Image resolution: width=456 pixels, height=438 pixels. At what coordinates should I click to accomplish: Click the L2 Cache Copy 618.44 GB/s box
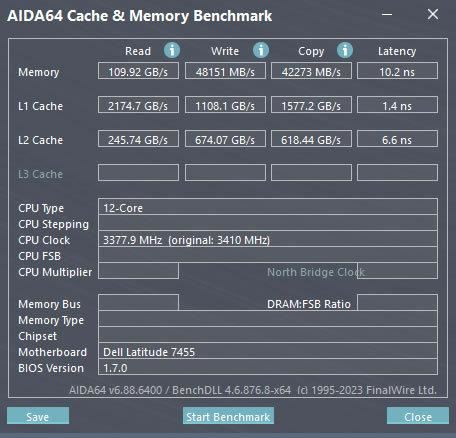311,139
